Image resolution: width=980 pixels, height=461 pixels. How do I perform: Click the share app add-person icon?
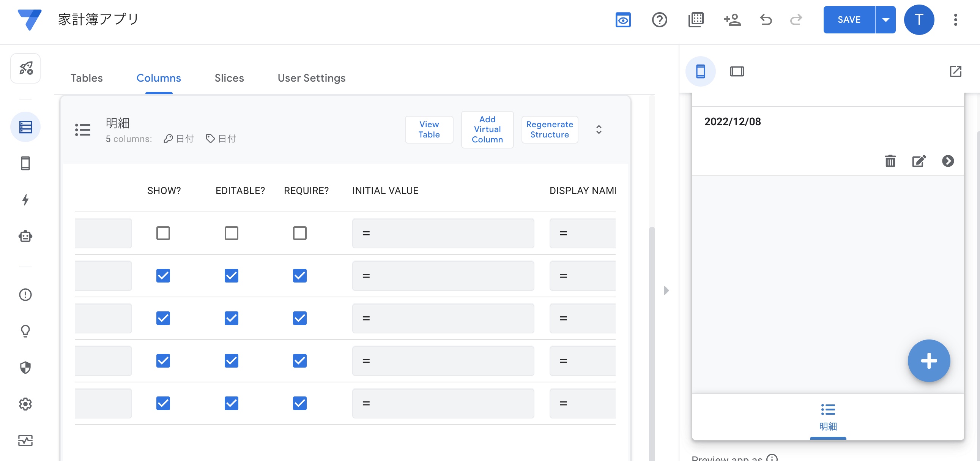point(732,20)
